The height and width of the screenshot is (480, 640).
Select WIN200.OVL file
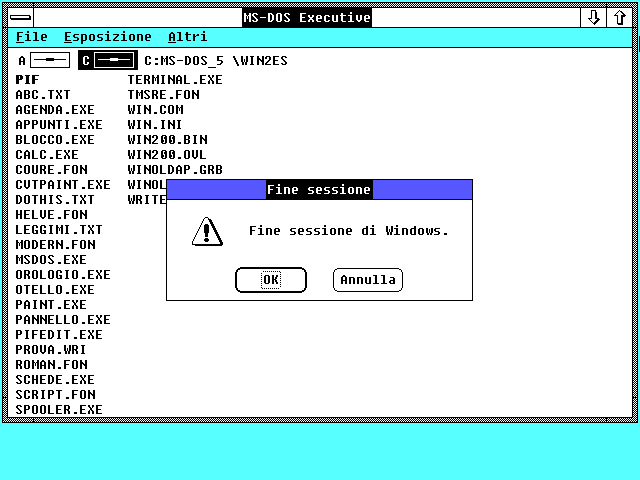pos(167,155)
